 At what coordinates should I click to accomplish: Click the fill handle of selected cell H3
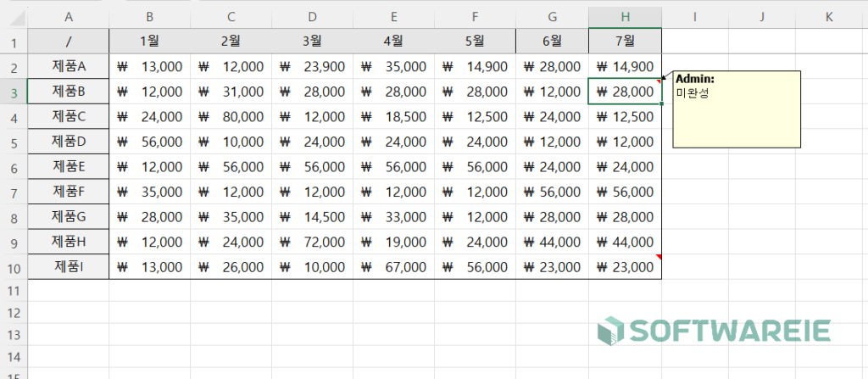coord(661,103)
